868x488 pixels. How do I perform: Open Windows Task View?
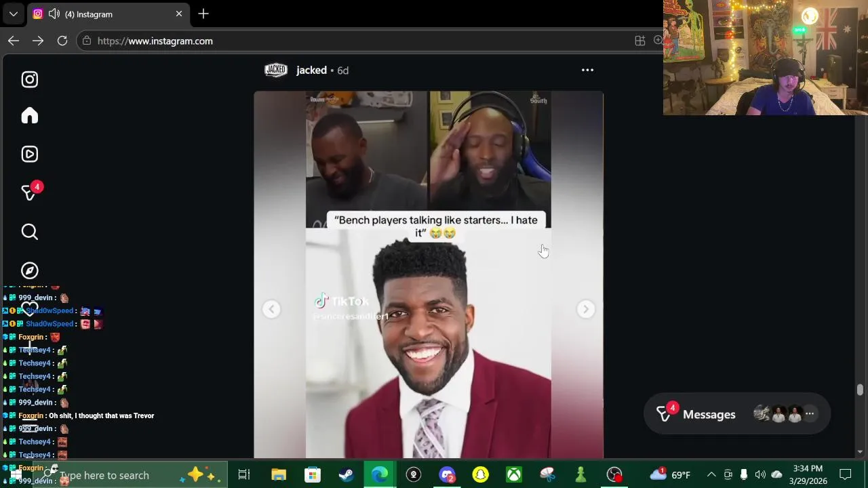tap(244, 474)
